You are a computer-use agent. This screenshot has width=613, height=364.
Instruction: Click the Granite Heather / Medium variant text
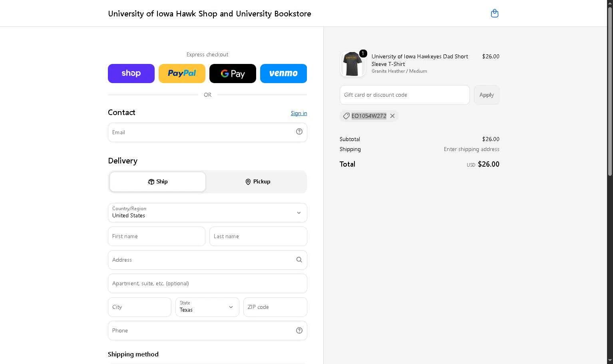click(399, 71)
